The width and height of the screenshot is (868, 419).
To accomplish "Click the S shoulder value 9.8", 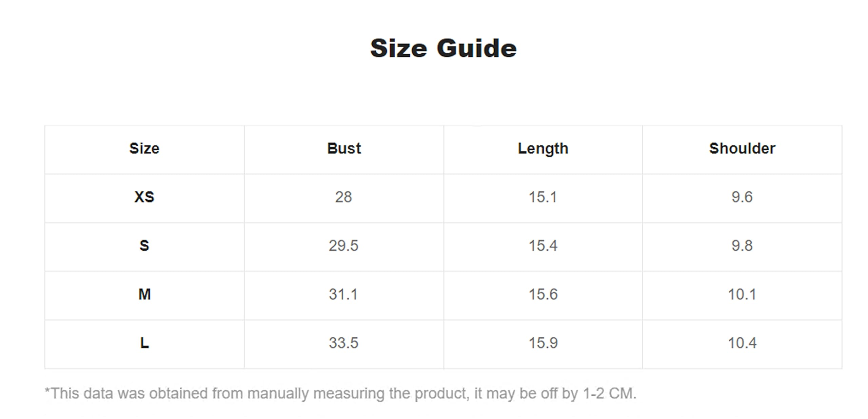I will point(742,246).
